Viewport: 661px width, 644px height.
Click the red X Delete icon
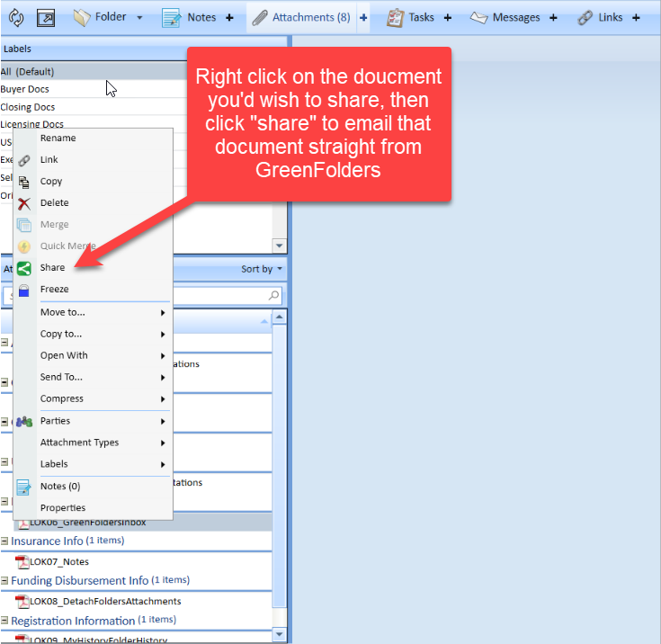pos(24,203)
